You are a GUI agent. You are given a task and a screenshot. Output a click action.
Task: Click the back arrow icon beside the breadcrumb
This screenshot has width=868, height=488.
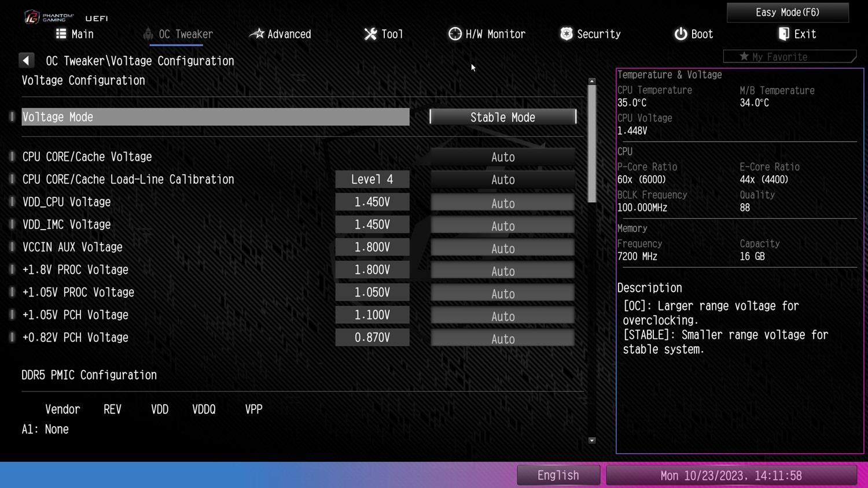pyautogui.click(x=26, y=61)
